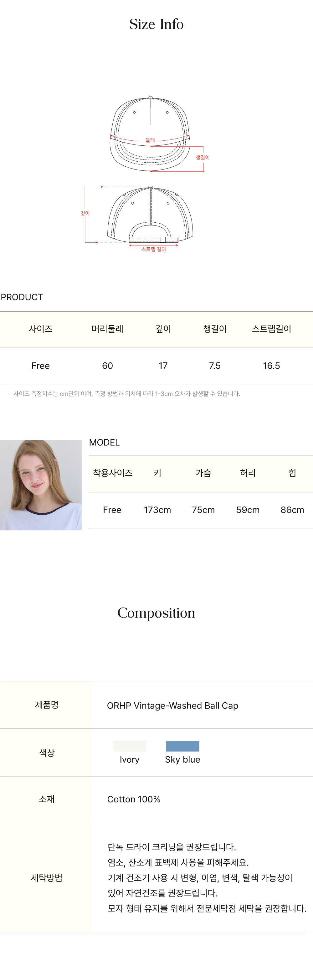This screenshot has height=980, width=313.
Task: Click the back-view cap diagram
Action: (x=150, y=214)
